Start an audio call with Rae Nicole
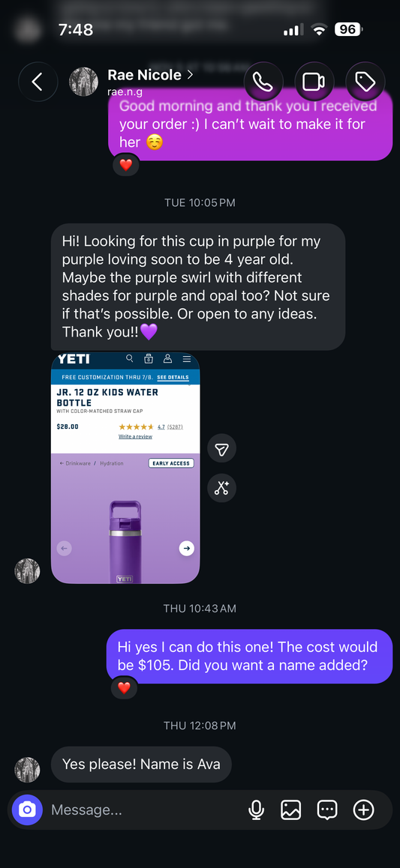The image size is (400, 868). [x=263, y=82]
